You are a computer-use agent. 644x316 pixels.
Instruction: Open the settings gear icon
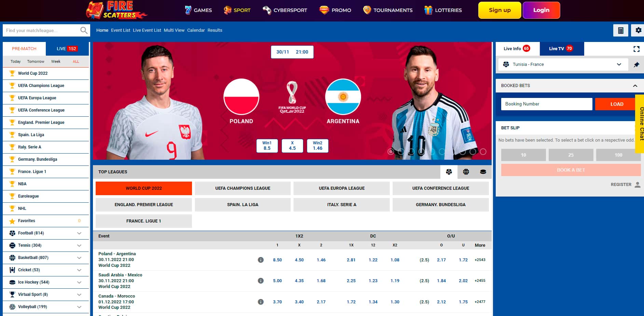tap(638, 30)
